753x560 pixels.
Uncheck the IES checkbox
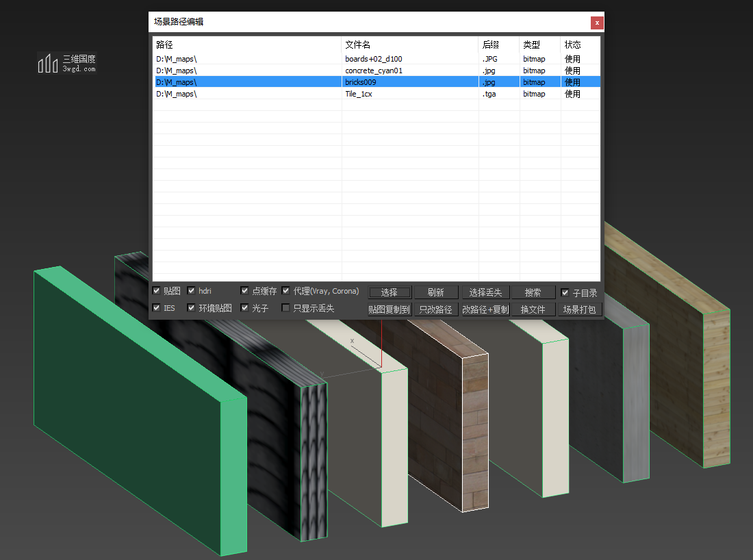pyautogui.click(x=157, y=308)
